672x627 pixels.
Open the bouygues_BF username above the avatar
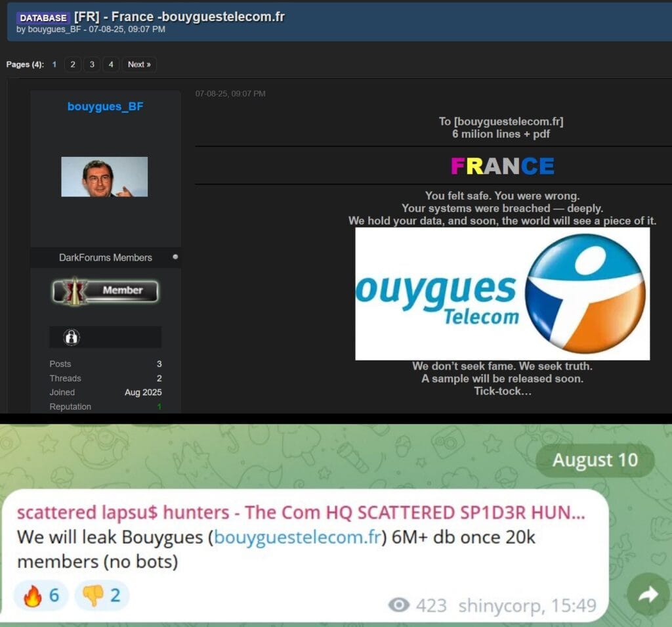[x=105, y=107]
